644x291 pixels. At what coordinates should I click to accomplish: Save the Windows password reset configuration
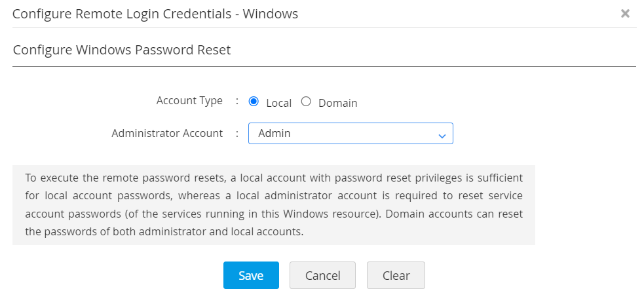coord(251,275)
